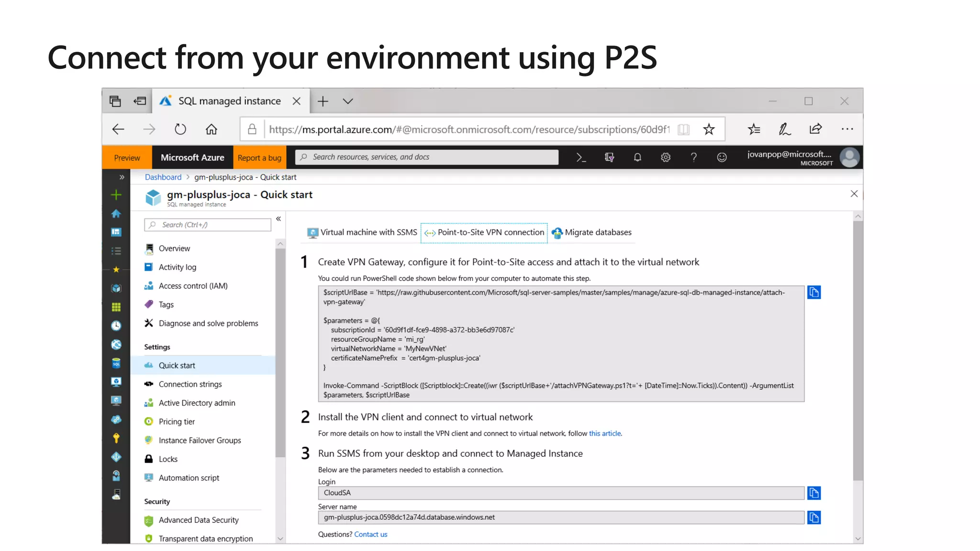Add page to browser favorites star

[x=709, y=129]
